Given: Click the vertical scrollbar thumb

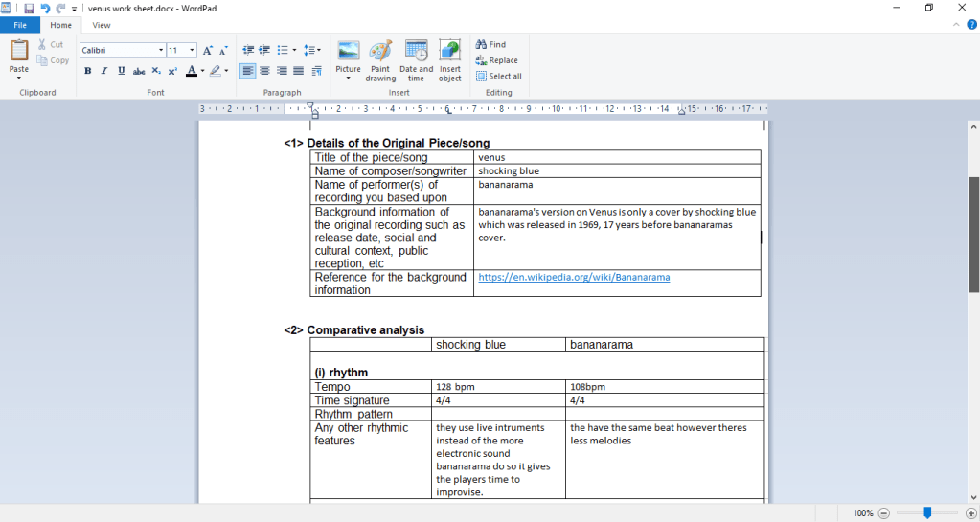Looking at the screenshot, I should [x=973, y=235].
